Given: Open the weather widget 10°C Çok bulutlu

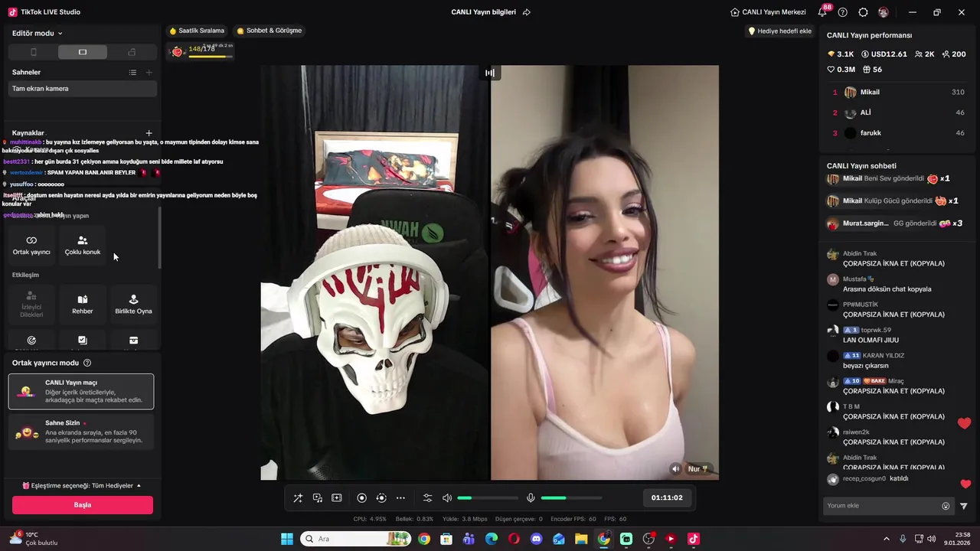Looking at the screenshot, I should tap(34, 539).
